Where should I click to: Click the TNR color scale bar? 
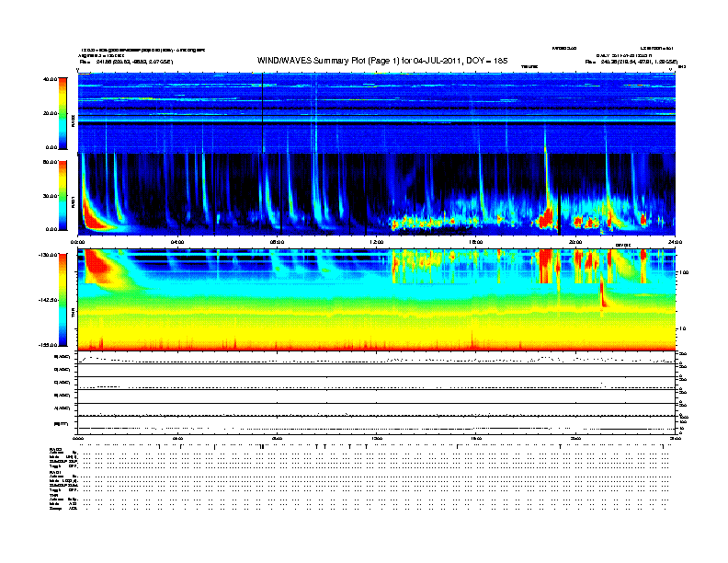[x=63, y=300]
